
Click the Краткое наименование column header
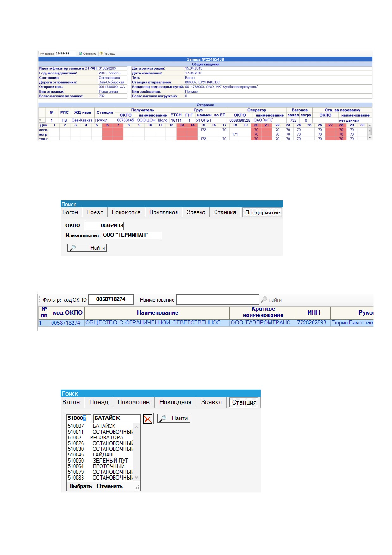263,312
